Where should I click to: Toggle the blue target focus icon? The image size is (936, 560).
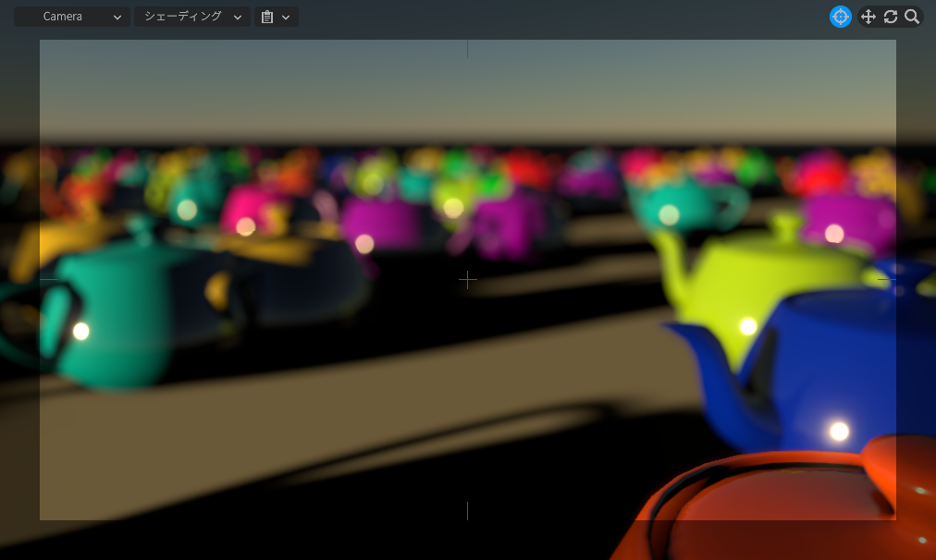click(x=840, y=17)
